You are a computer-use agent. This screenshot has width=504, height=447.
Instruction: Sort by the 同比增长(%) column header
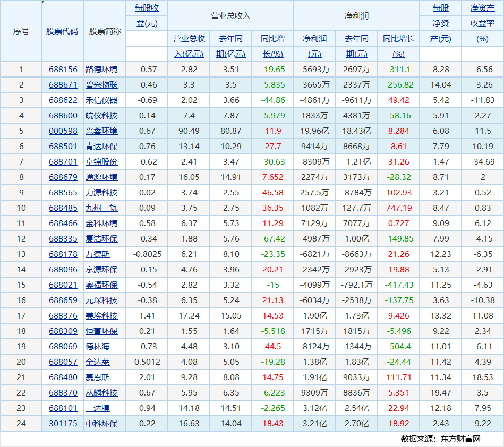(398, 47)
